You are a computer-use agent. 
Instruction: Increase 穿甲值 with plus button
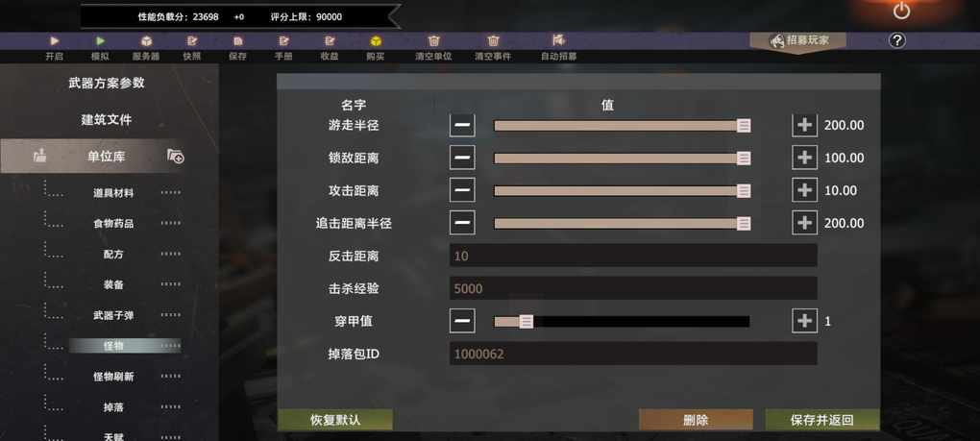point(804,321)
